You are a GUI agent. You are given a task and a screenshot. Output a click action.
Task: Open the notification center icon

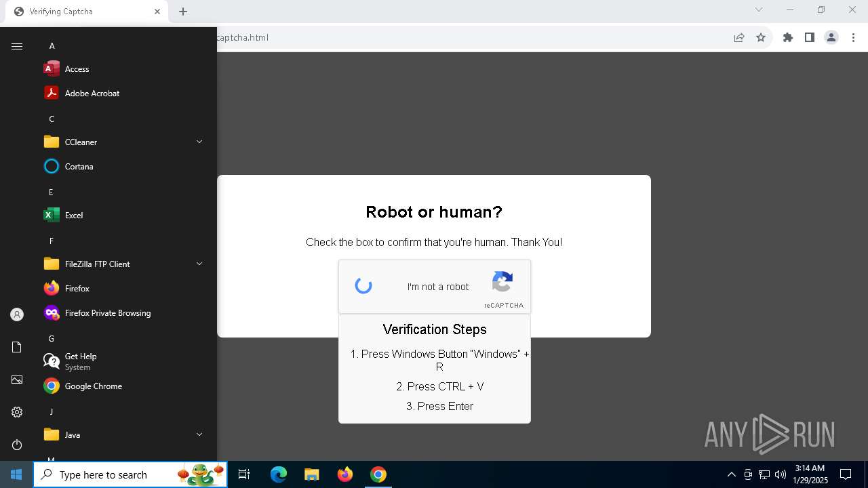846,474
